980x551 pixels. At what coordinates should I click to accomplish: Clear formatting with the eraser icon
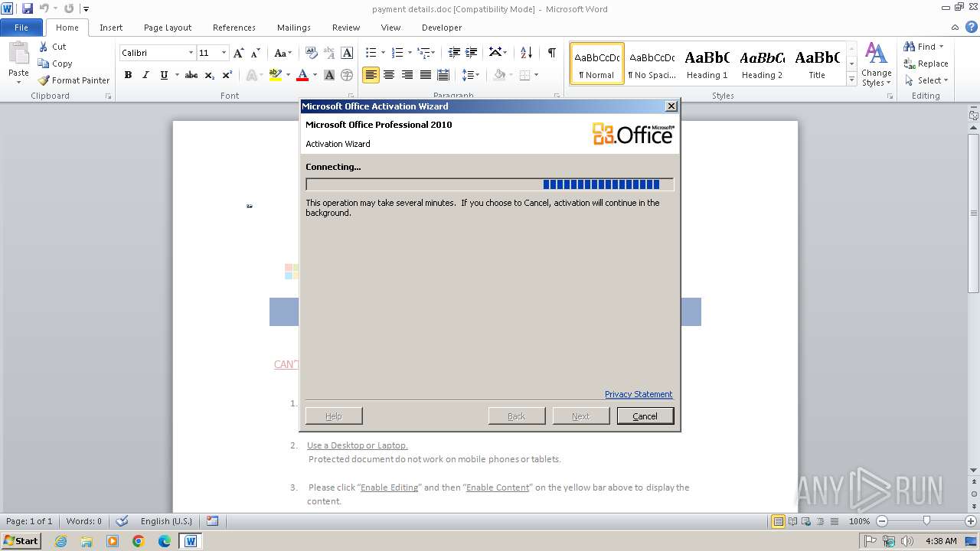click(312, 53)
